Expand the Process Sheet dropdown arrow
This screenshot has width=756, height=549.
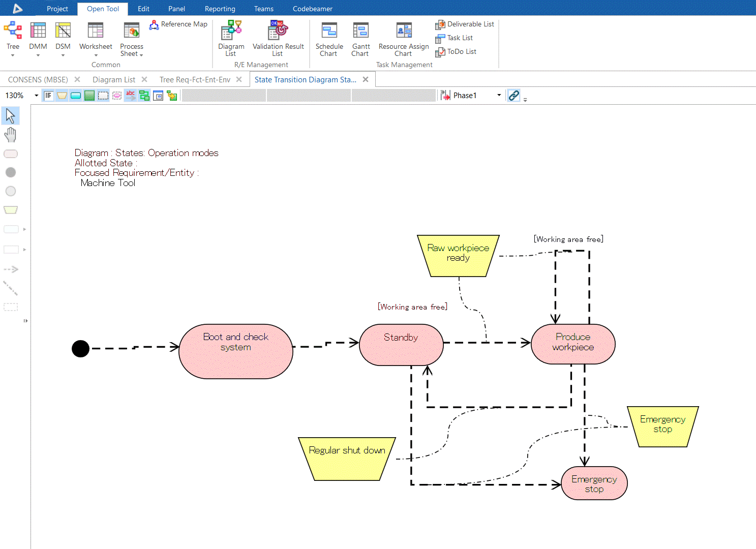coord(141,54)
